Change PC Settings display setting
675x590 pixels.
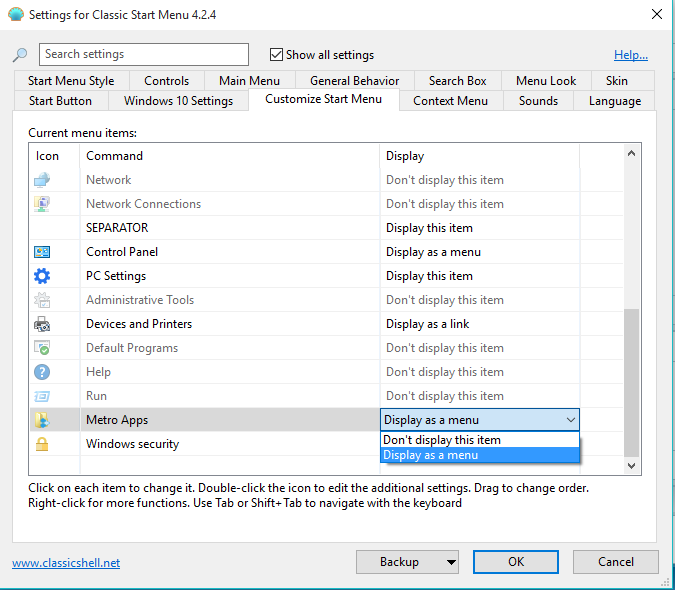pyautogui.click(x=480, y=276)
